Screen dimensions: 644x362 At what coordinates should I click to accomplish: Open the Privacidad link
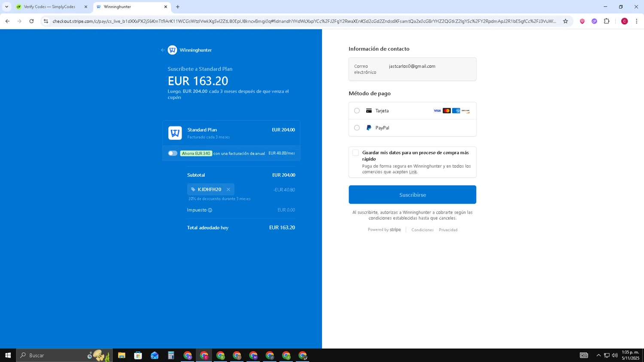[448, 230]
